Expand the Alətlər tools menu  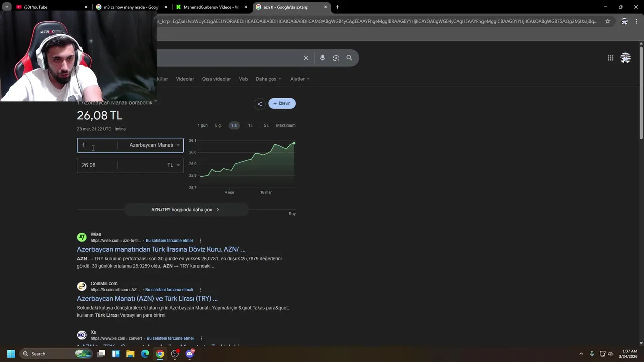(300, 79)
